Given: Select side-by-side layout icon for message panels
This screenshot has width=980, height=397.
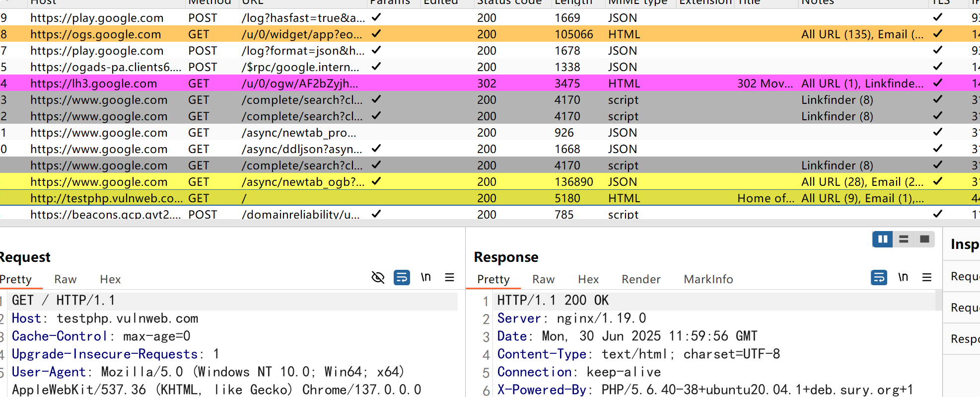Looking at the screenshot, I should [883, 239].
